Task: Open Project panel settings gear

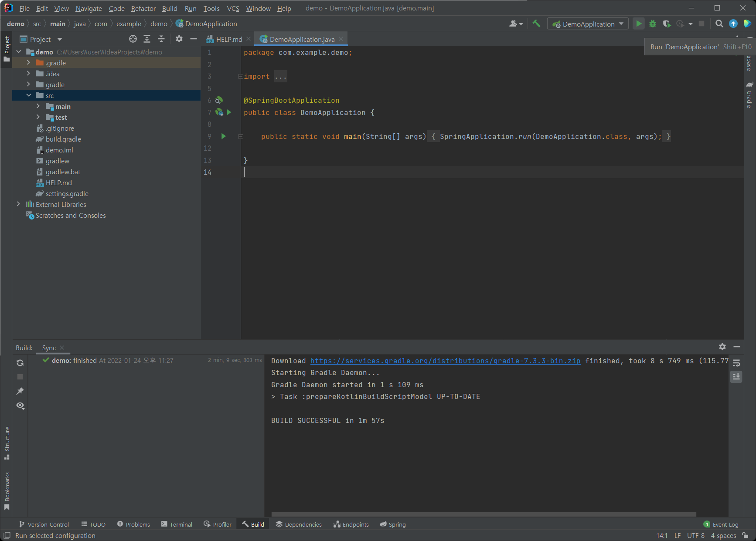Action: click(x=179, y=39)
